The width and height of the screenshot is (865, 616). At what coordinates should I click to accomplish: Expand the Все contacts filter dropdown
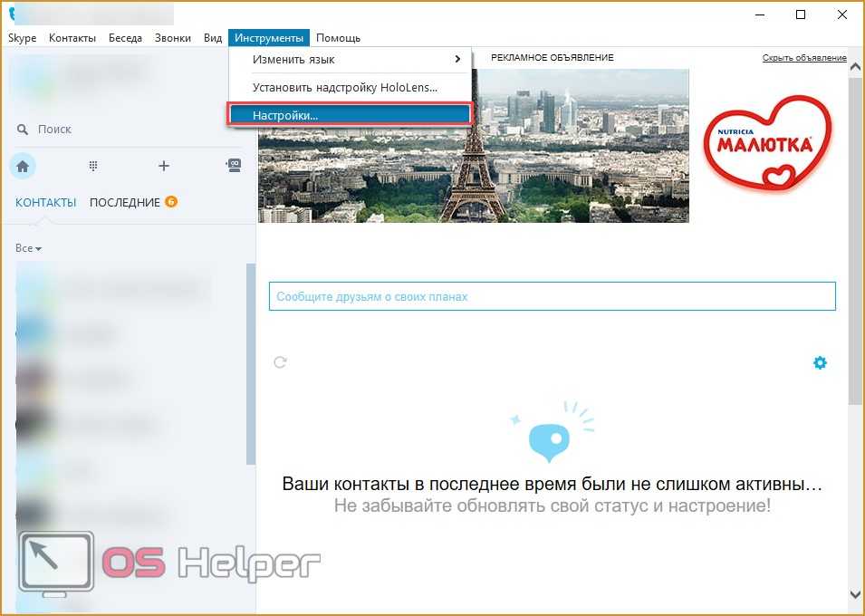tap(28, 248)
